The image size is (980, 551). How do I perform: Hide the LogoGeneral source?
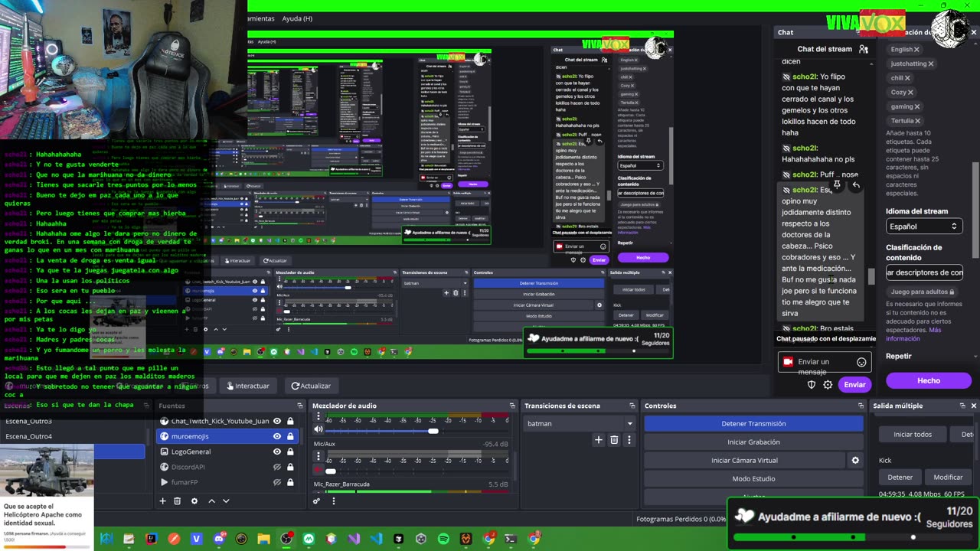coord(277,452)
